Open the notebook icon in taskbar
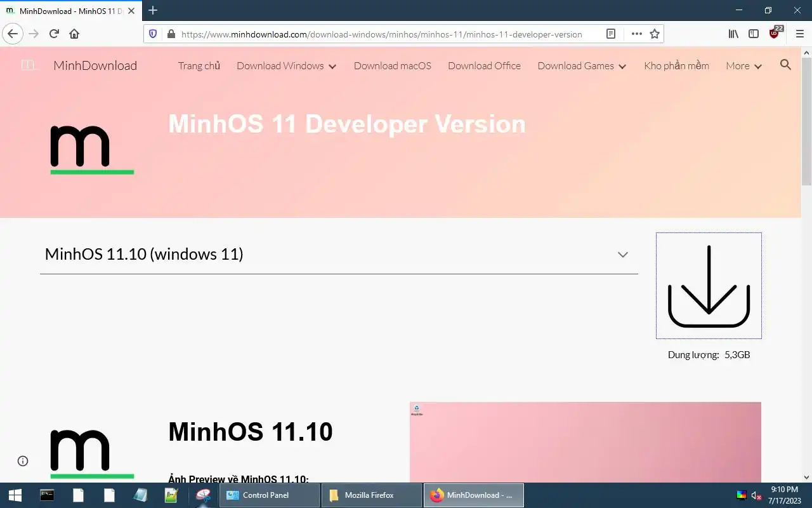Viewport: 812px width, 508px height. click(140, 495)
